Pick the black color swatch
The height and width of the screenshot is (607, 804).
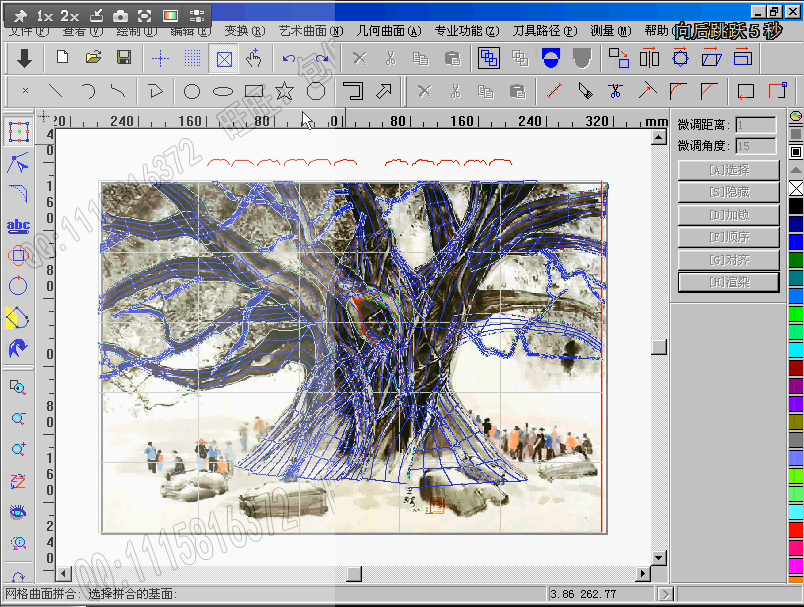(x=796, y=207)
